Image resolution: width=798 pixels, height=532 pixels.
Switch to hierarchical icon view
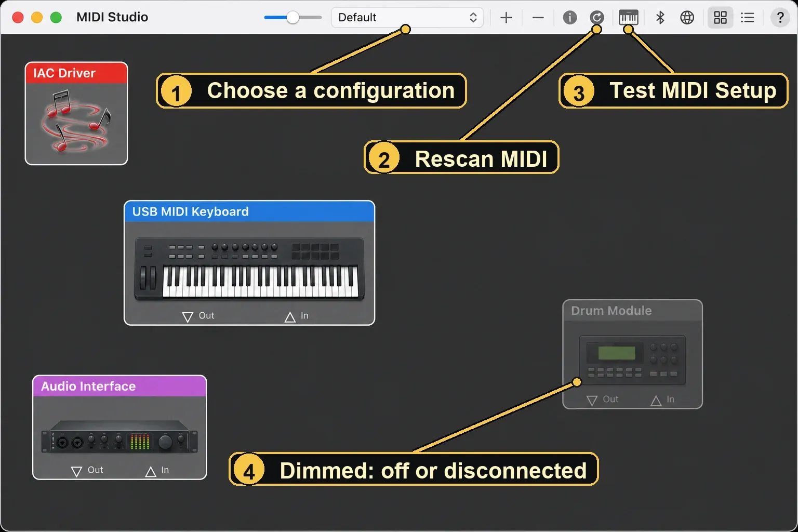[721, 18]
